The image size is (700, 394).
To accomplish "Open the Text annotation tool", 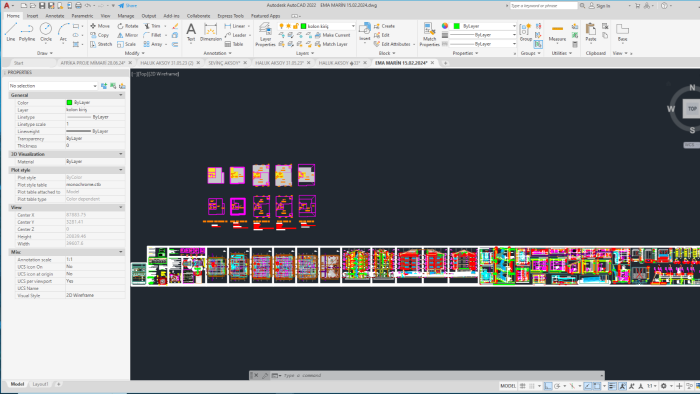I will pyautogui.click(x=191, y=32).
